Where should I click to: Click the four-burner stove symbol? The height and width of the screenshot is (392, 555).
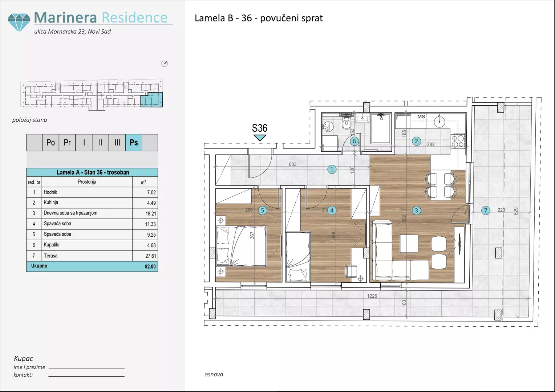[x=458, y=141]
